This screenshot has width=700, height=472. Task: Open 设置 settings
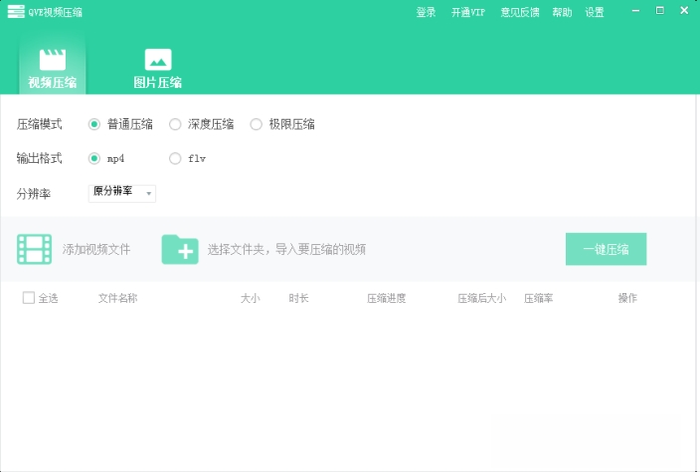click(595, 12)
